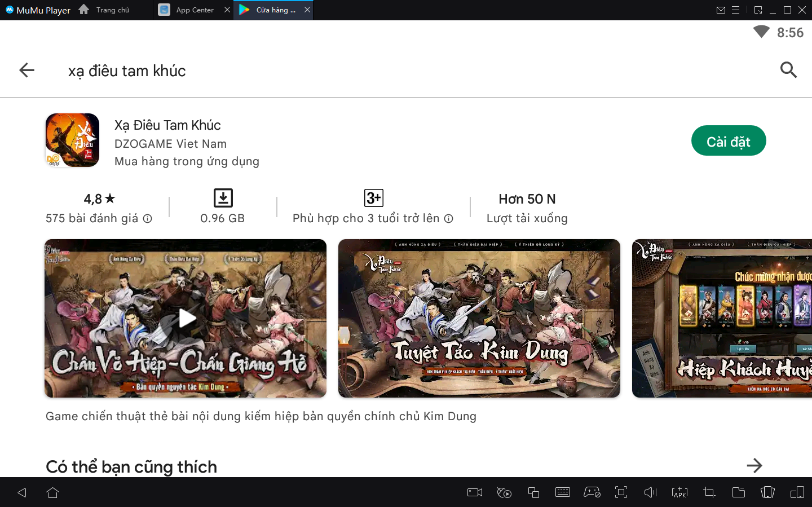Expand the 'Có thể bạn cũng thích' arrow

[754, 466]
